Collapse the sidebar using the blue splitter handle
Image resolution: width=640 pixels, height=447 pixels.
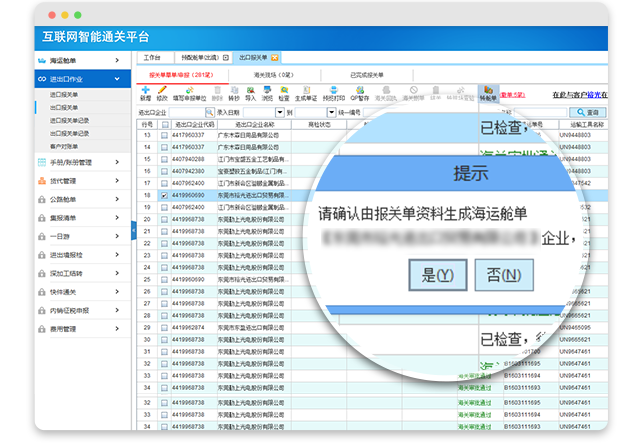point(134,230)
